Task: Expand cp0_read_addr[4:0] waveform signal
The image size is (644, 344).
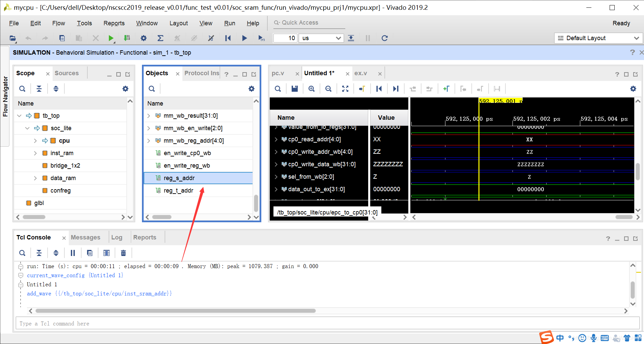Action: pyautogui.click(x=276, y=139)
